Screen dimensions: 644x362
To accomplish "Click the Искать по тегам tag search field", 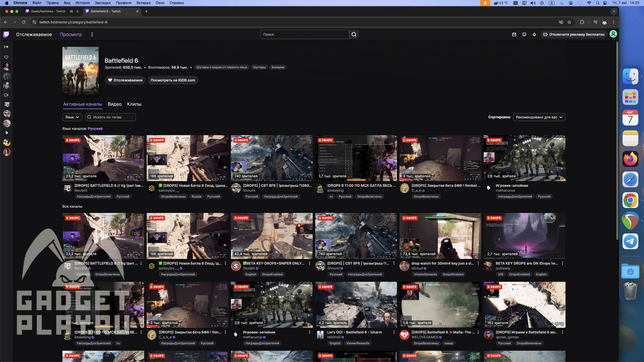I will click(x=111, y=117).
